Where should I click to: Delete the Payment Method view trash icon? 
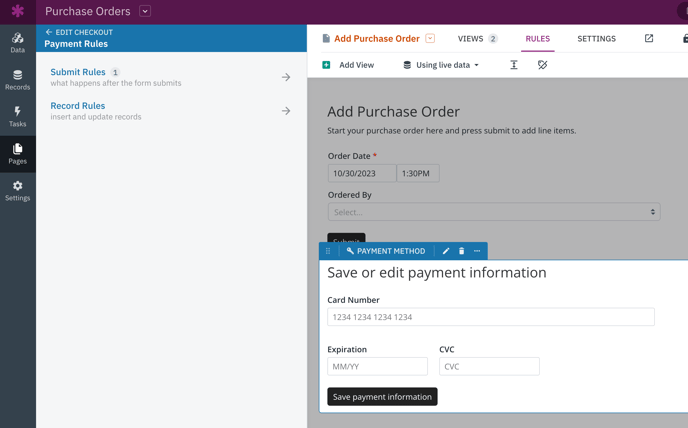point(461,251)
